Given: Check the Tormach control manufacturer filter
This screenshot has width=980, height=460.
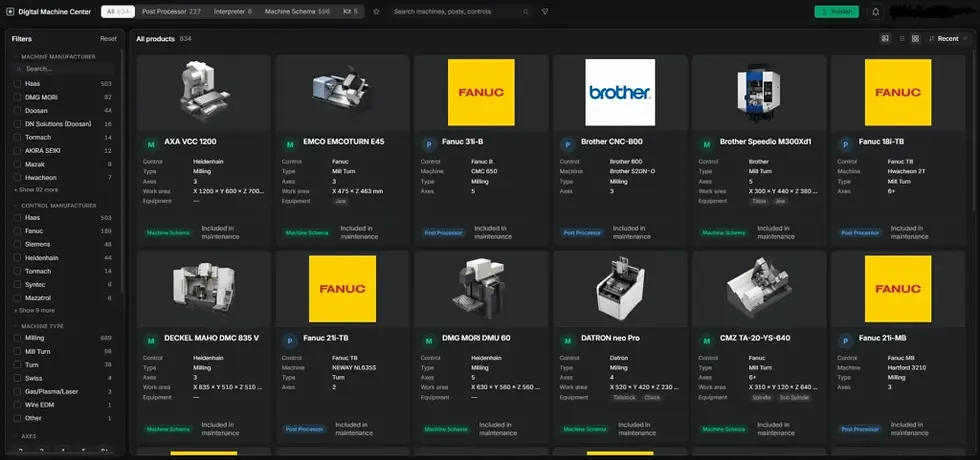Looking at the screenshot, I should [x=18, y=271].
